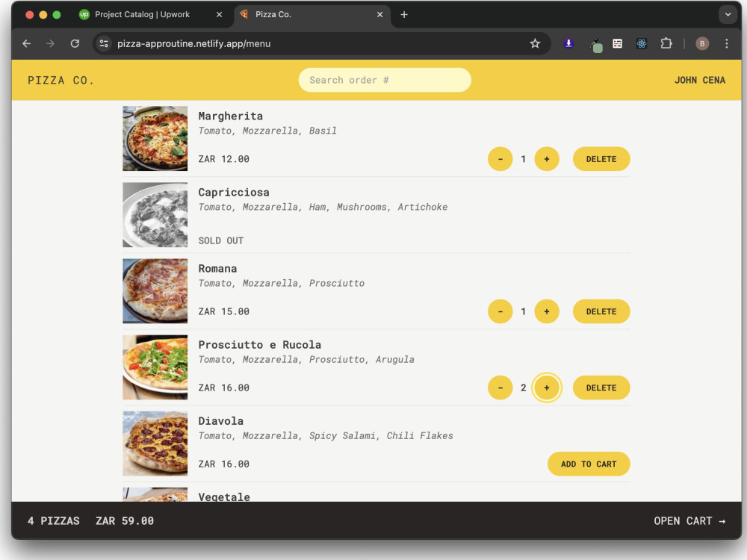
Task: Increase Margherita quantity with plus button
Action: [547, 159]
